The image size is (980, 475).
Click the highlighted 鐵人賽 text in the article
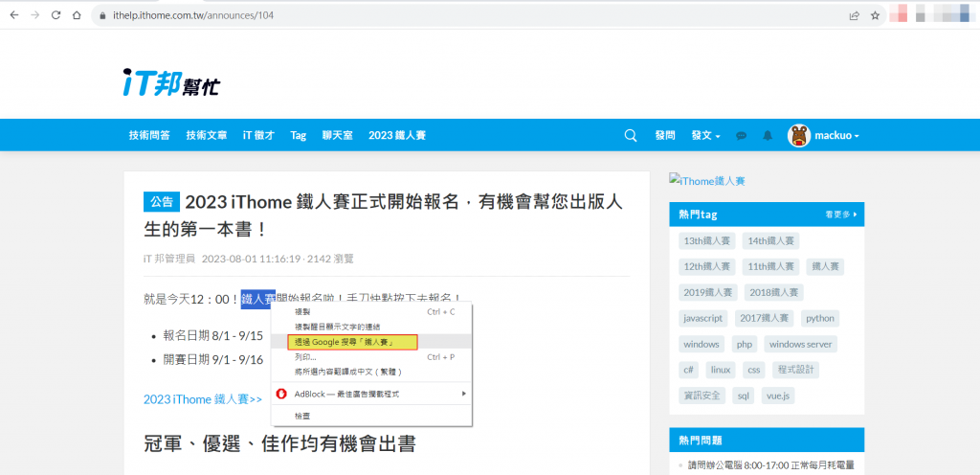(x=258, y=299)
